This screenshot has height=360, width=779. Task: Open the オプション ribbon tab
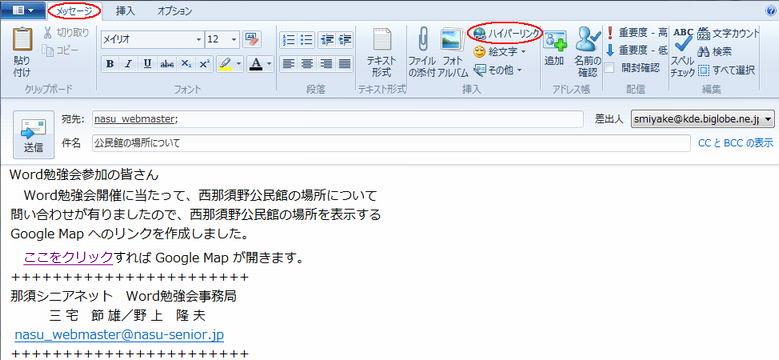[x=175, y=10]
